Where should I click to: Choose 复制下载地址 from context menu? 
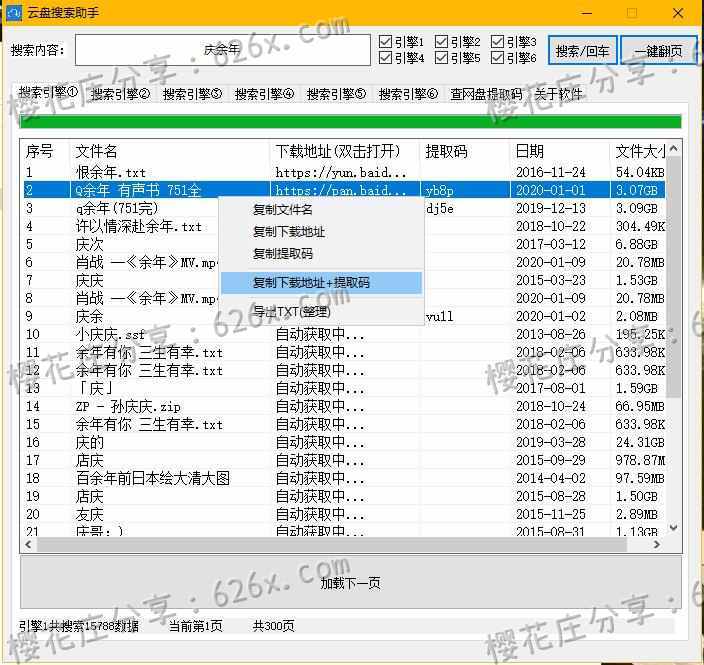[321, 232]
